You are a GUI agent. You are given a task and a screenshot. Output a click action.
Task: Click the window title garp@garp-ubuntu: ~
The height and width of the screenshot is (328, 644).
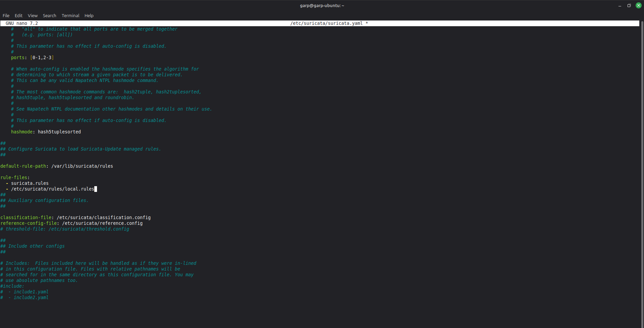[322, 6]
